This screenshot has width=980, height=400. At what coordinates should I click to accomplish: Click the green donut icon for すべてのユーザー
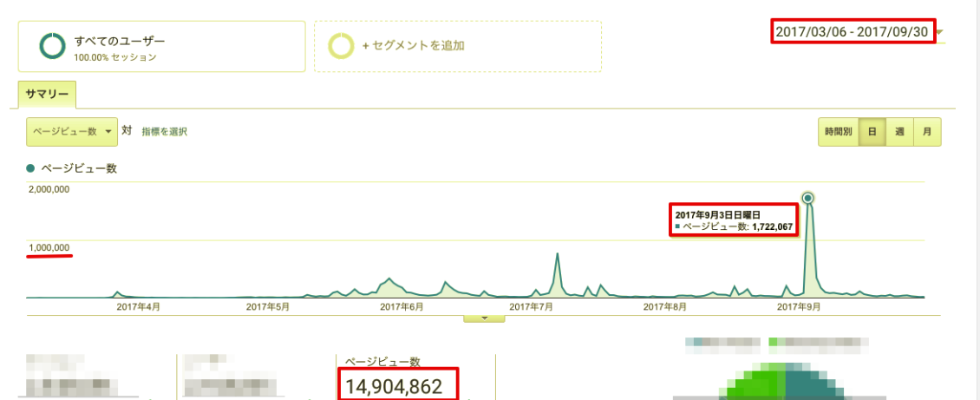click(53, 47)
